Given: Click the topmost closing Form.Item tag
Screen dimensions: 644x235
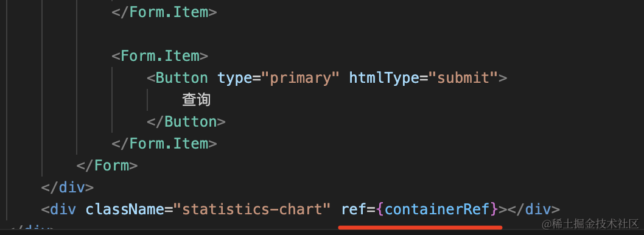Looking at the screenshot, I should 164,12.
